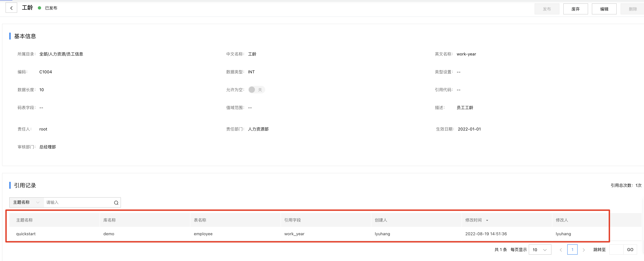Click the 废弃 button
This screenshot has width=644, height=261.
tap(576, 9)
